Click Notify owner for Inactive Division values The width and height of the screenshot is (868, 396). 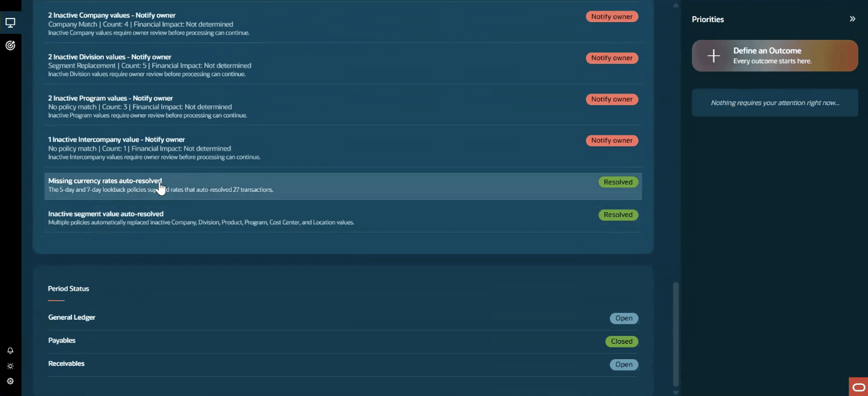[x=612, y=58]
